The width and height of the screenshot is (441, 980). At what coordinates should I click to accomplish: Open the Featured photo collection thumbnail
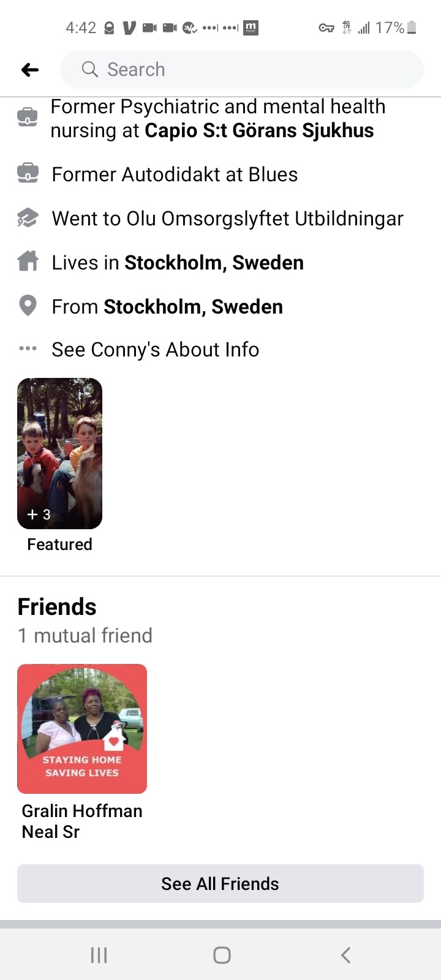click(59, 453)
